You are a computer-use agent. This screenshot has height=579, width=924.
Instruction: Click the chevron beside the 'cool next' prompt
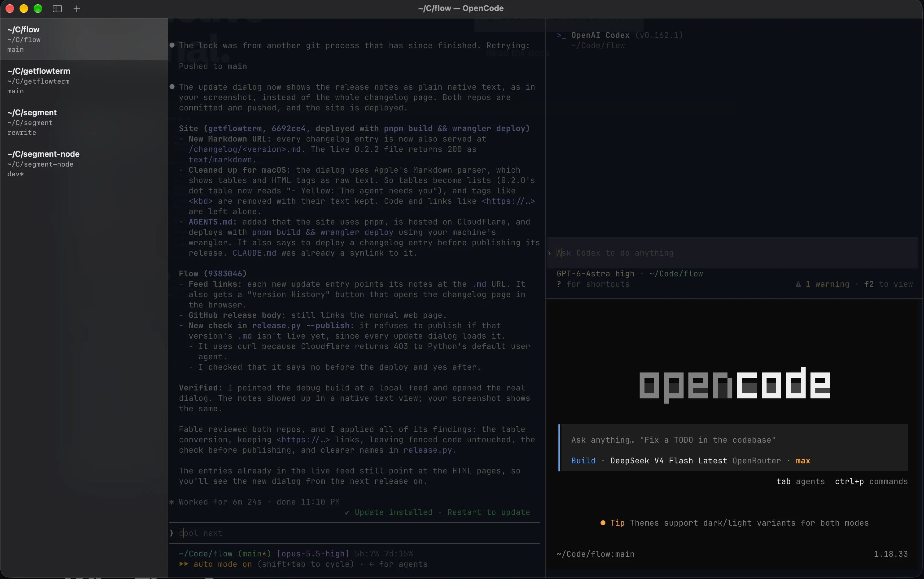pos(171,533)
